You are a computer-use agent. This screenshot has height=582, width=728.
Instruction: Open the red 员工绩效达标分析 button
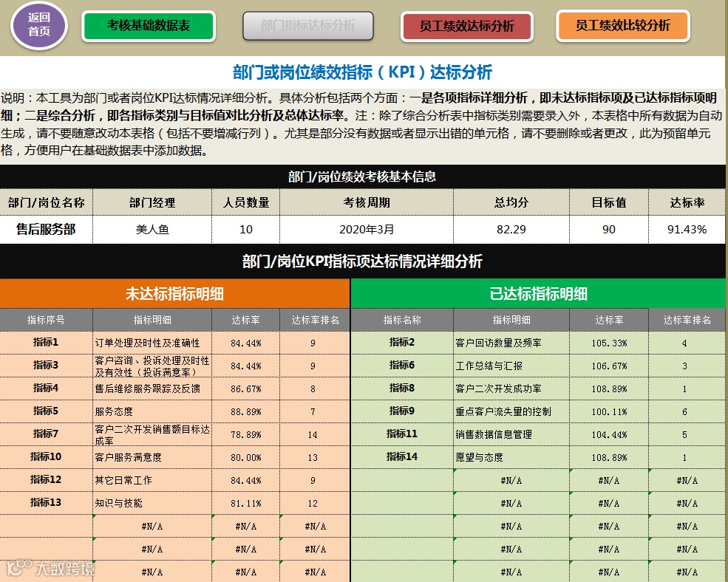[x=466, y=26]
